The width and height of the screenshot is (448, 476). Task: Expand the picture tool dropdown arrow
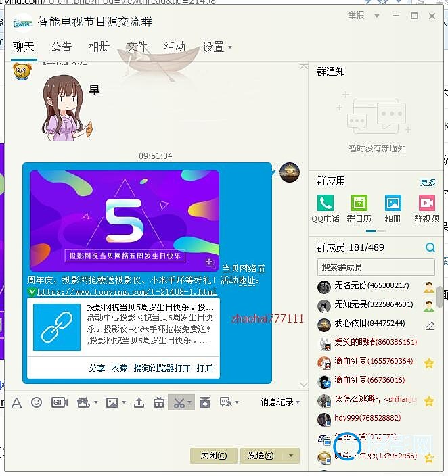124,402
